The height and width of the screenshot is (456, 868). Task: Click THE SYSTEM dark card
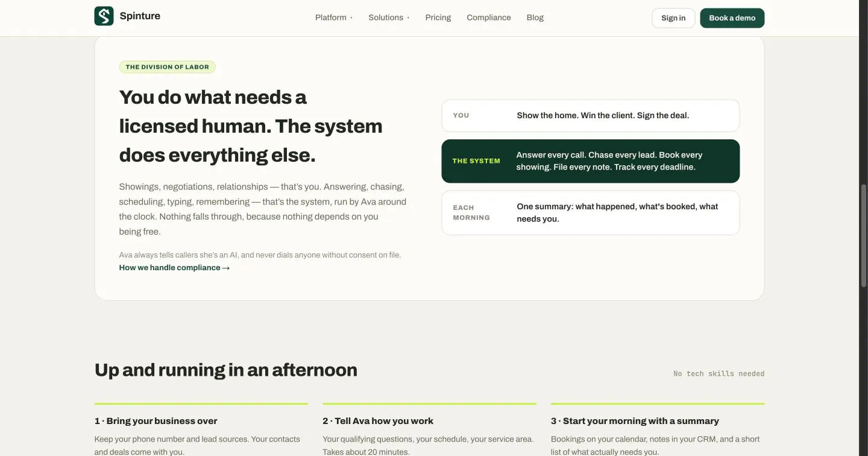pyautogui.click(x=591, y=161)
